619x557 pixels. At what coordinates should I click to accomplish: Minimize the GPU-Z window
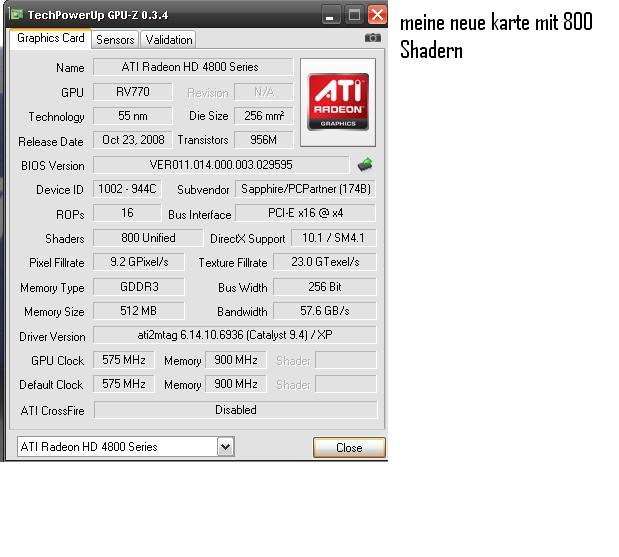(330, 15)
